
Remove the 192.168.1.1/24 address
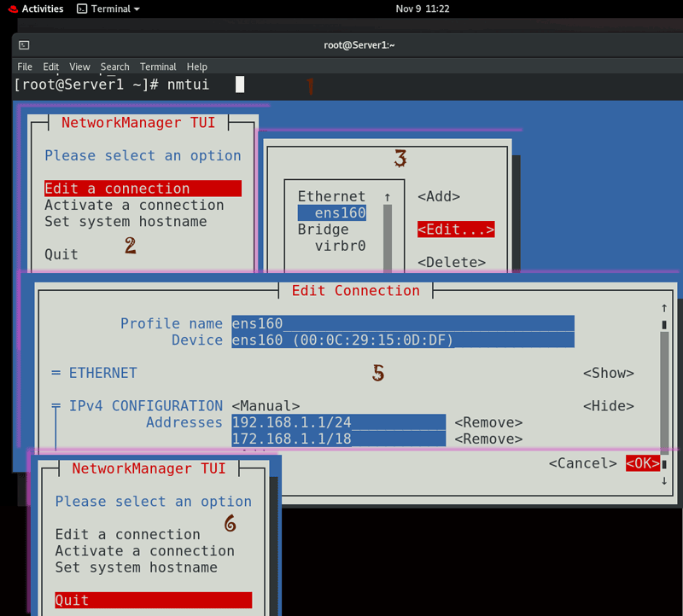(x=488, y=422)
